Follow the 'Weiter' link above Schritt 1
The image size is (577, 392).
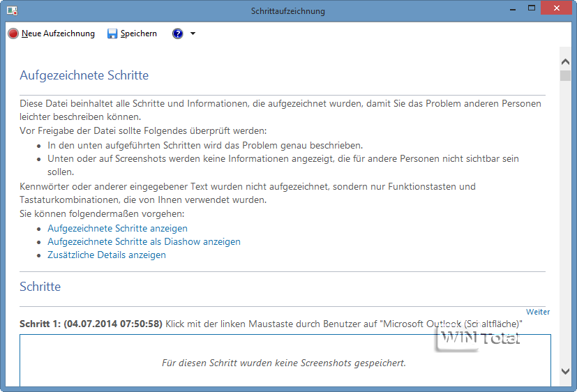[x=538, y=312]
